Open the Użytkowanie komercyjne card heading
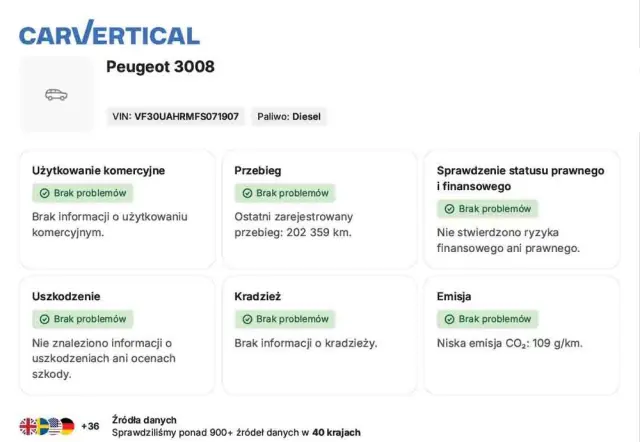Viewport: 640px width, 442px height. click(x=99, y=170)
